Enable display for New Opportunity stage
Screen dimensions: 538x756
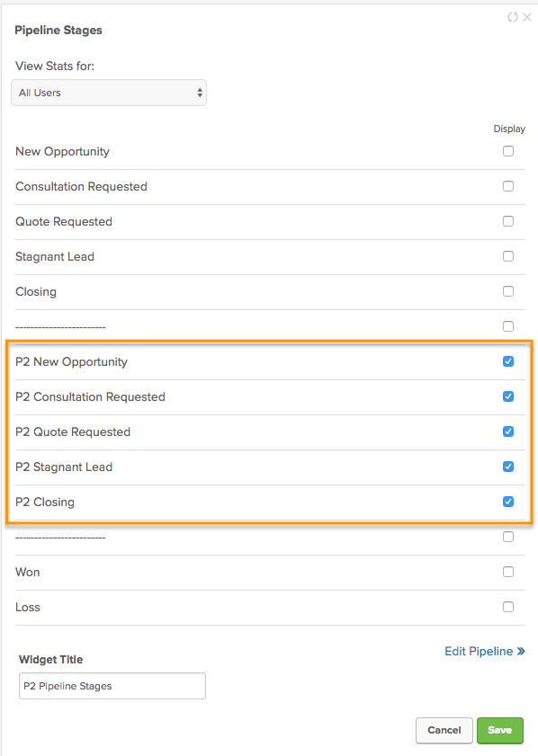[508, 151]
